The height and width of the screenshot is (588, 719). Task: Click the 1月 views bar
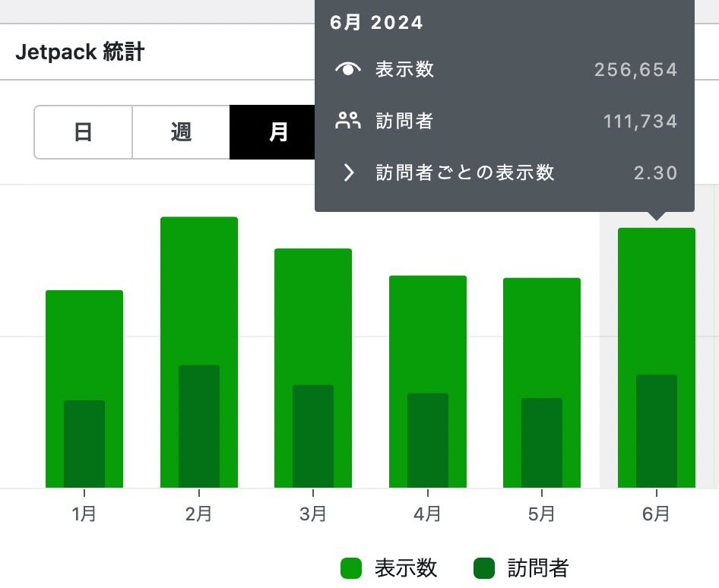click(x=84, y=343)
